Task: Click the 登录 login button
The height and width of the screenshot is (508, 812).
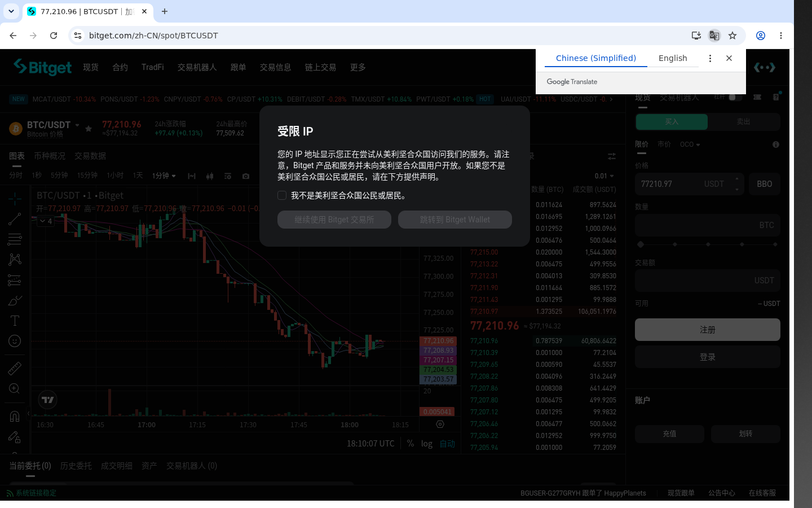Action: 708,357
